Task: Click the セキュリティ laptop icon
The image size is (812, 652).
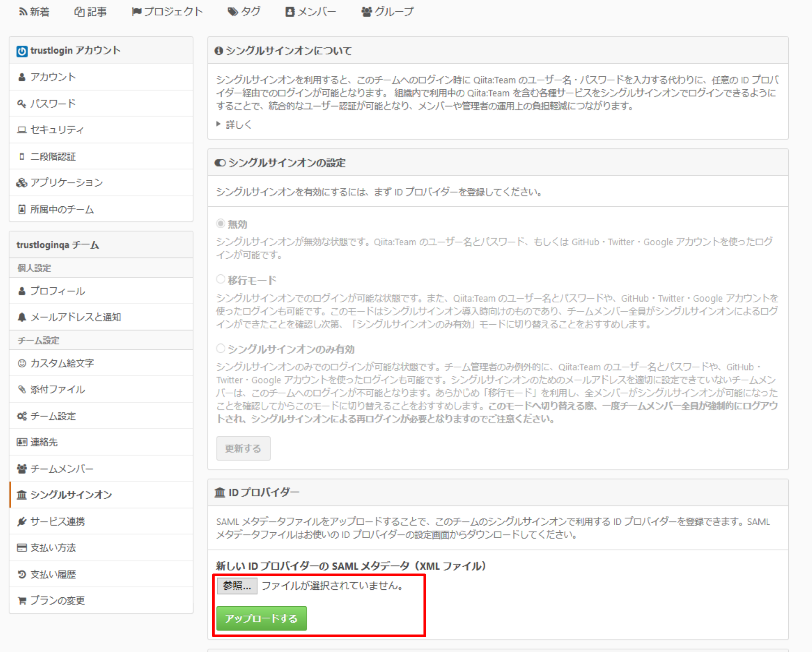Action: (x=22, y=130)
